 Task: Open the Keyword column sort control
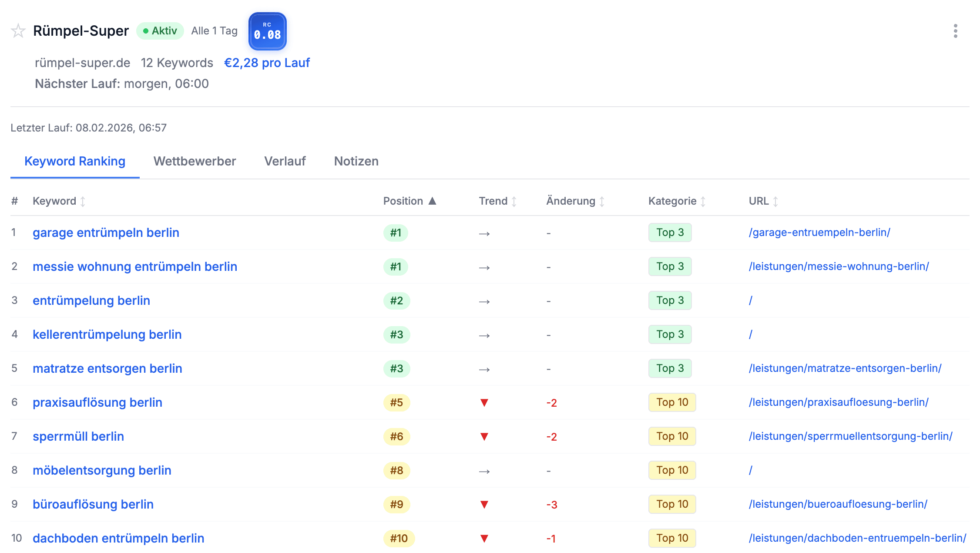[83, 201]
